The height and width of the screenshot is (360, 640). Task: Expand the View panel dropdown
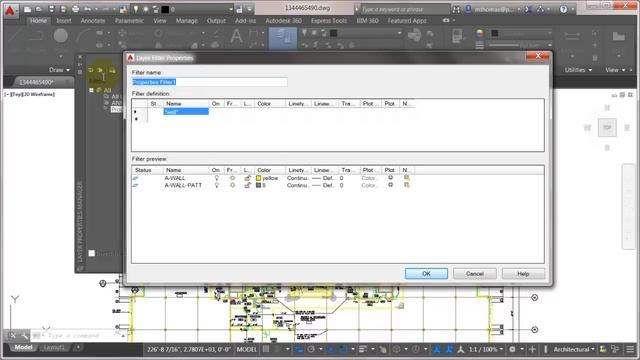615,70
